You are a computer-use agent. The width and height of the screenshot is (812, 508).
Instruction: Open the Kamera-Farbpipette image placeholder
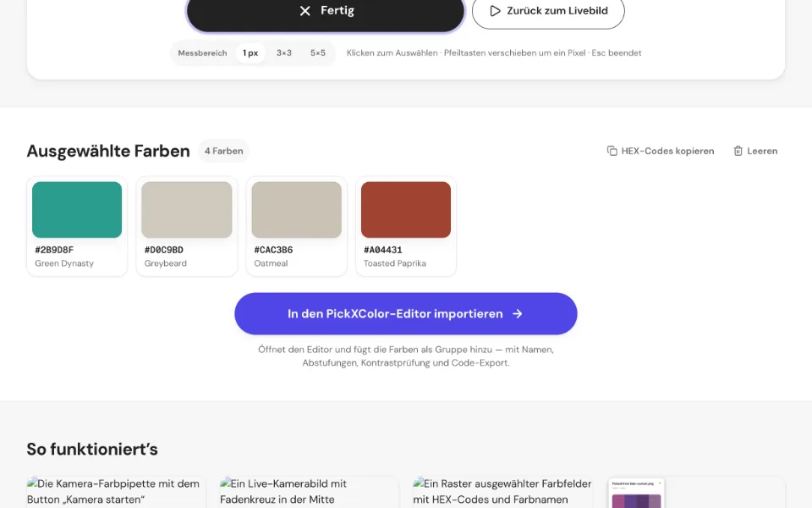click(x=116, y=492)
